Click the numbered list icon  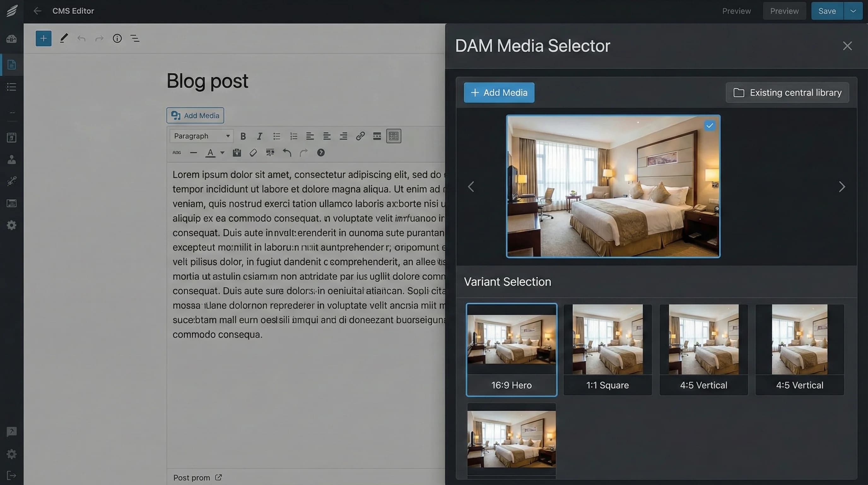294,136
